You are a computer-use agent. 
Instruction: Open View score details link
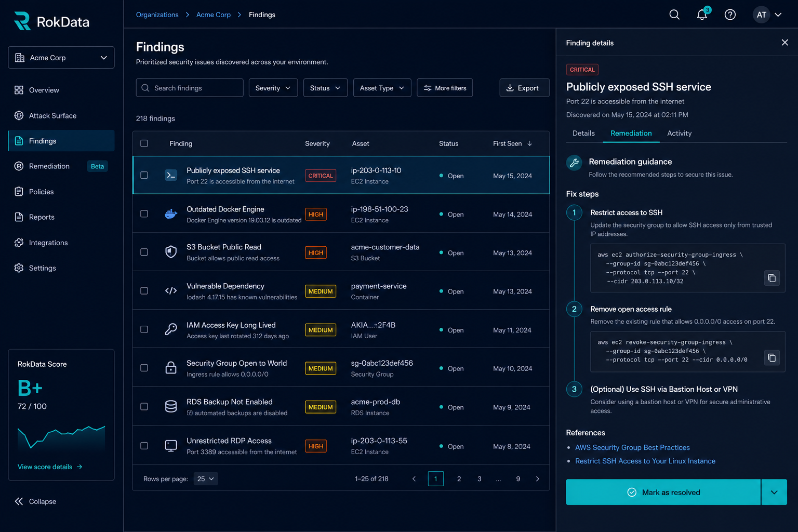[50, 467]
